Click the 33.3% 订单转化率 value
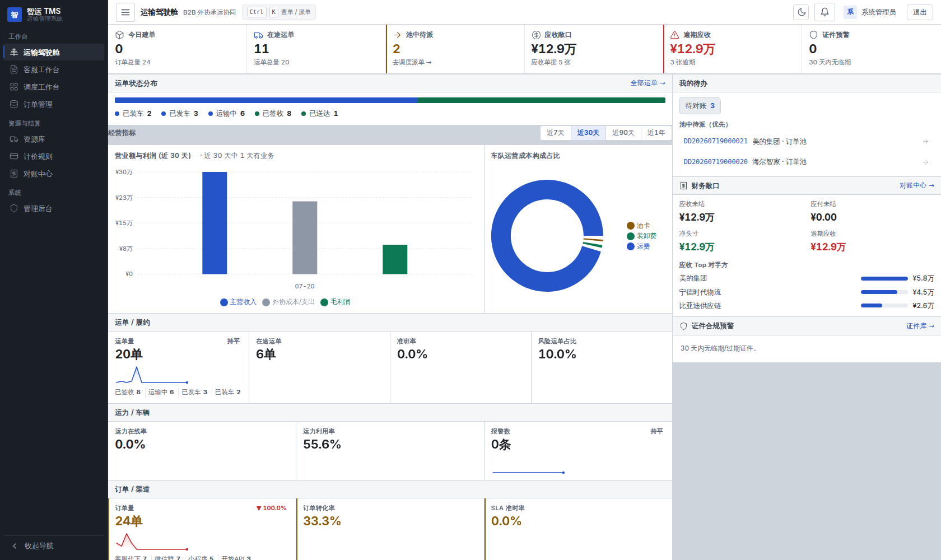Viewport: 941px width, 560px height. 322,521
